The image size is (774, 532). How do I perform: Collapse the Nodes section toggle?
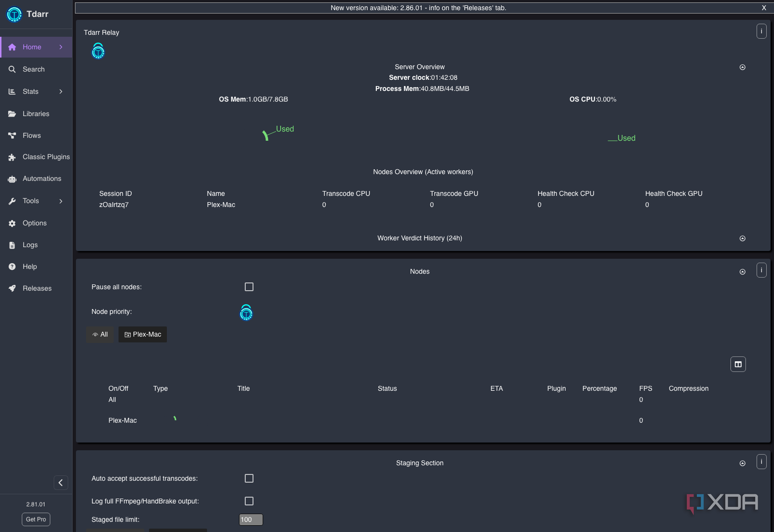pyautogui.click(x=743, y=272)
